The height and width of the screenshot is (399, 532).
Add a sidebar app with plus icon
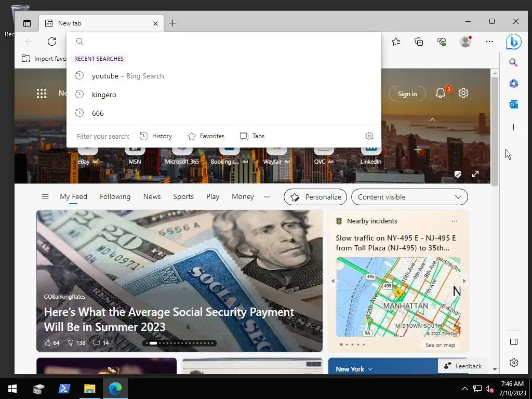(x=514, y=127)
